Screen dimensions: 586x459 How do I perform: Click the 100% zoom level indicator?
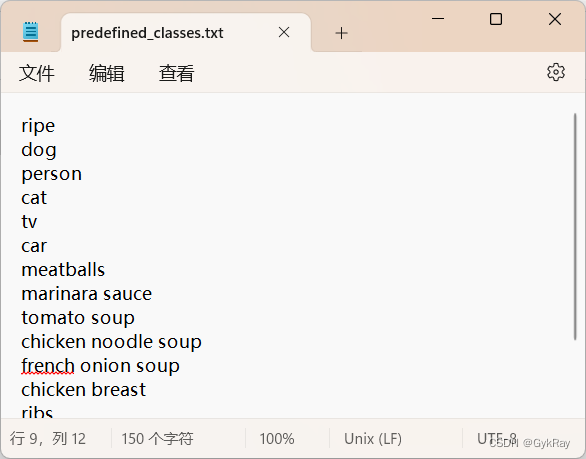277,438
